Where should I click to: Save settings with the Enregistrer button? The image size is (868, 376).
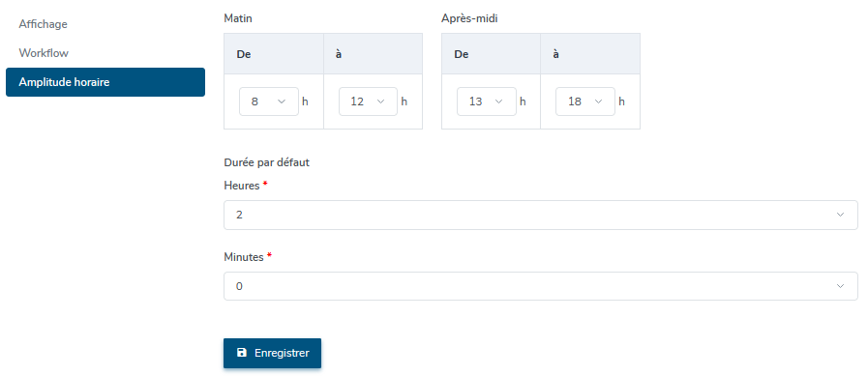pyautogui.click(x=272, y=353)
